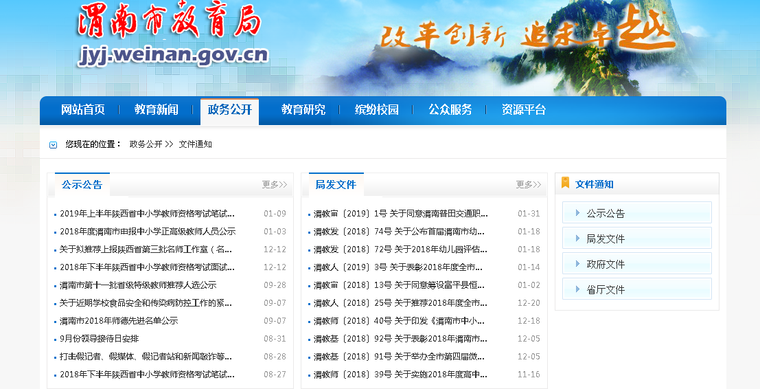Screen dimensions: 760x389
Task: Click the date 11-16 beside 渭教师〔2018〕39号
Action: pos(529,374)
